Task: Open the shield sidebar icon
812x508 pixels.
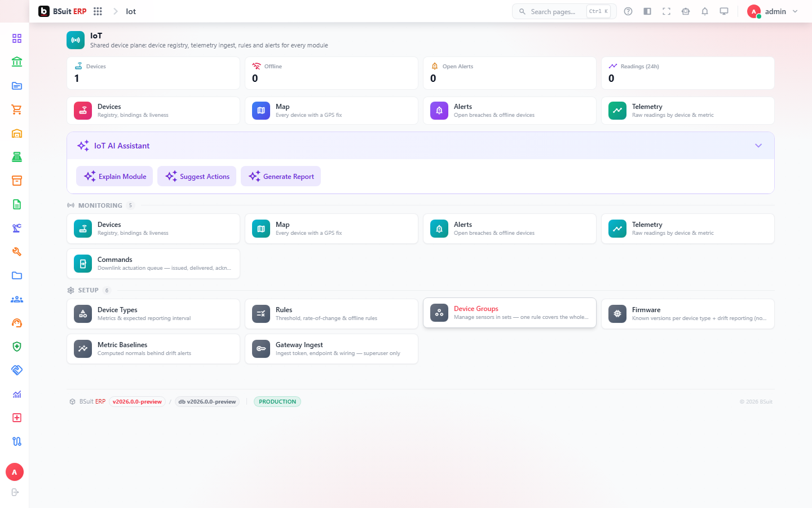Action: tap(17, 347)
